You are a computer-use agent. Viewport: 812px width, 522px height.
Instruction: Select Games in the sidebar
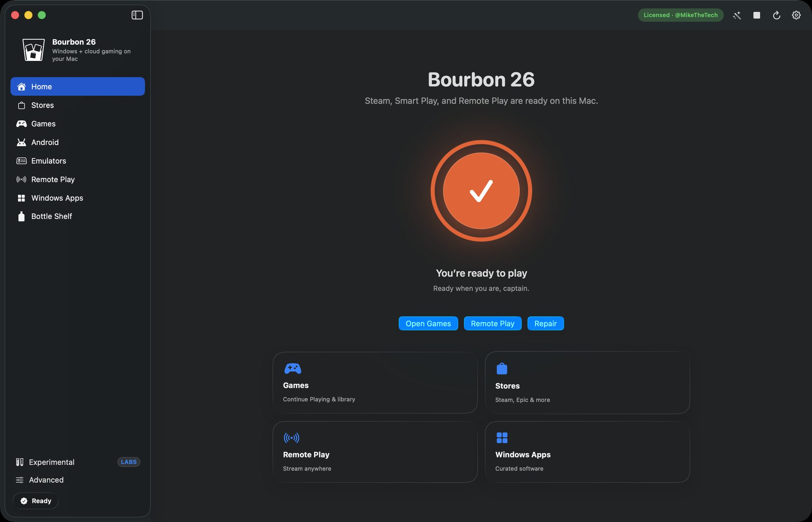[x=78, y=124]
